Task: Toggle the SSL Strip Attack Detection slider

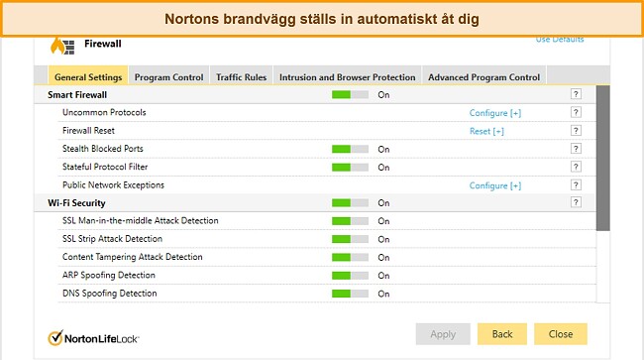Action: coord(350,239)
